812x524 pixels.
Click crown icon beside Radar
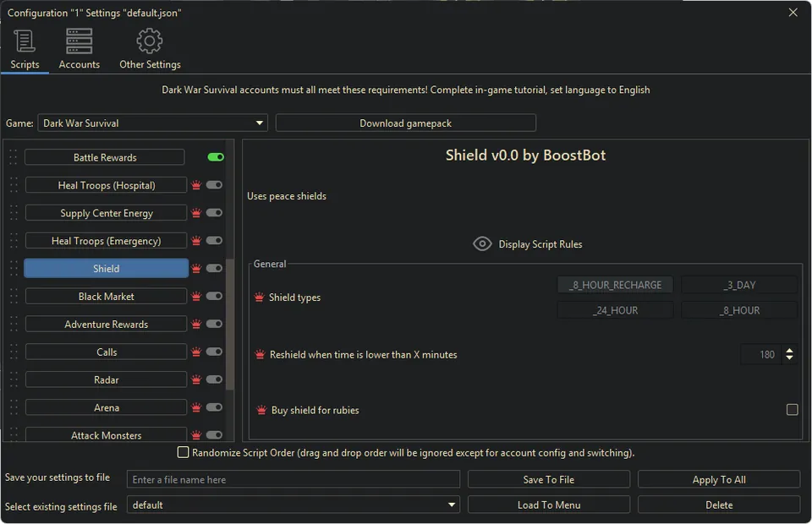196,379
